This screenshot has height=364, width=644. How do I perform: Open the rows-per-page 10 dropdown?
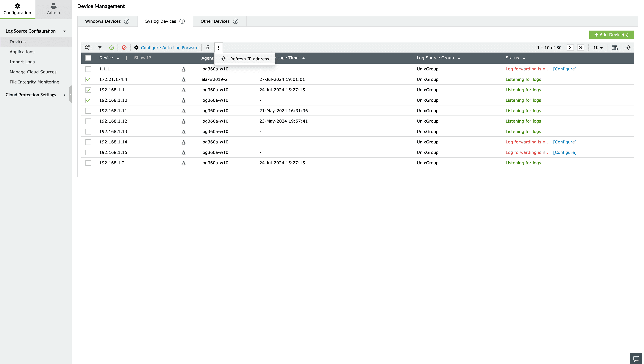click(x=598, y=48)
